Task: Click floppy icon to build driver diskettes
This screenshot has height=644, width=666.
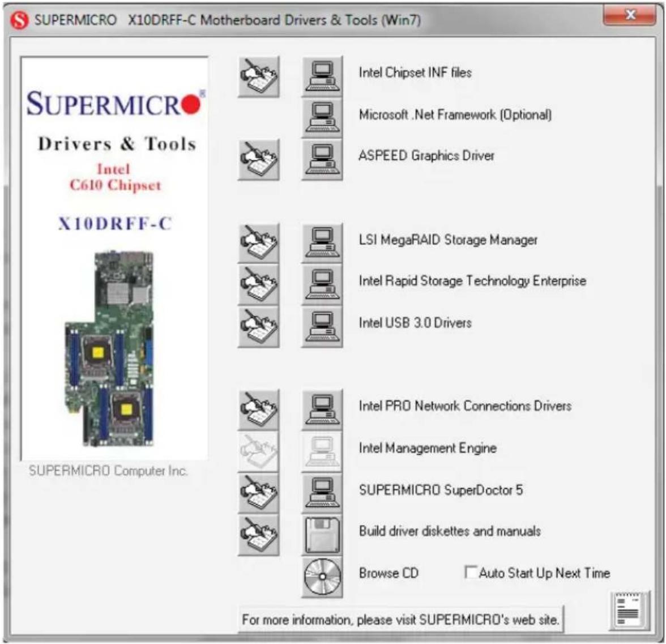Action: point(322,535)
